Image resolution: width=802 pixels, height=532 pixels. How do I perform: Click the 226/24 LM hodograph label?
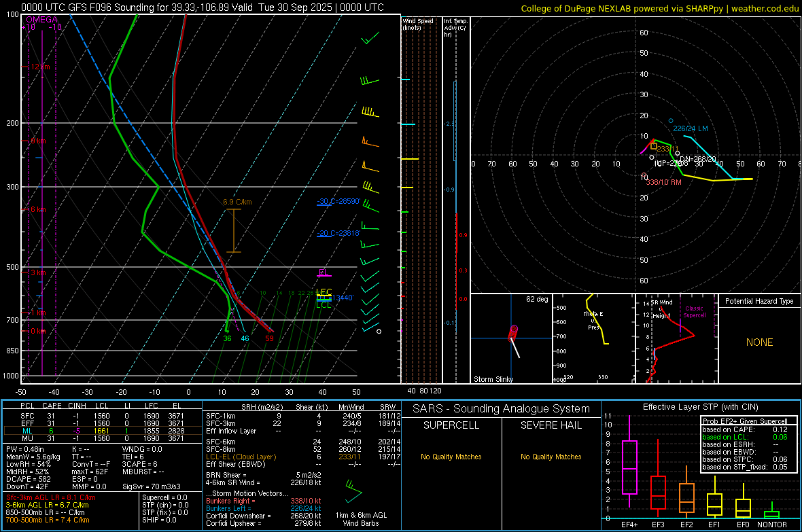[x=691, y=128]
